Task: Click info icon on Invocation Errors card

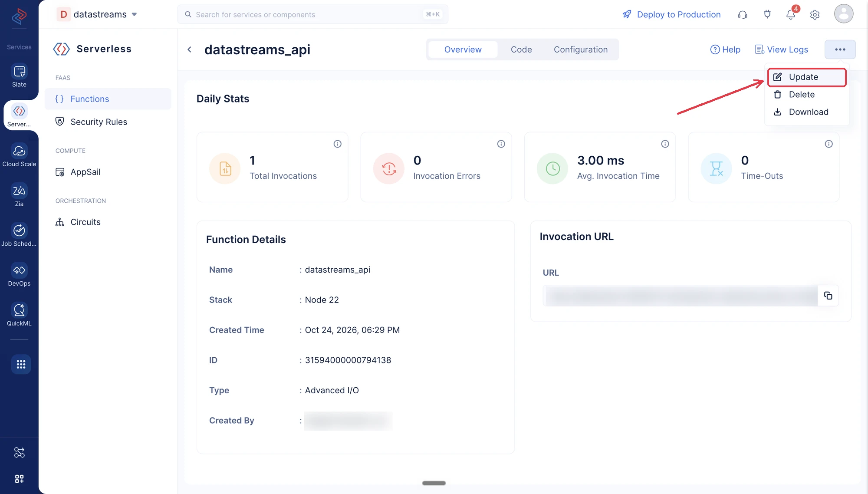Action: click(x=501, y=144)
